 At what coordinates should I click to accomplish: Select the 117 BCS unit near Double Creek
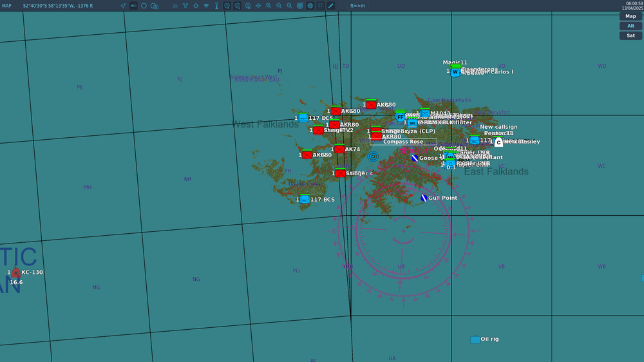tap(305, 199)
